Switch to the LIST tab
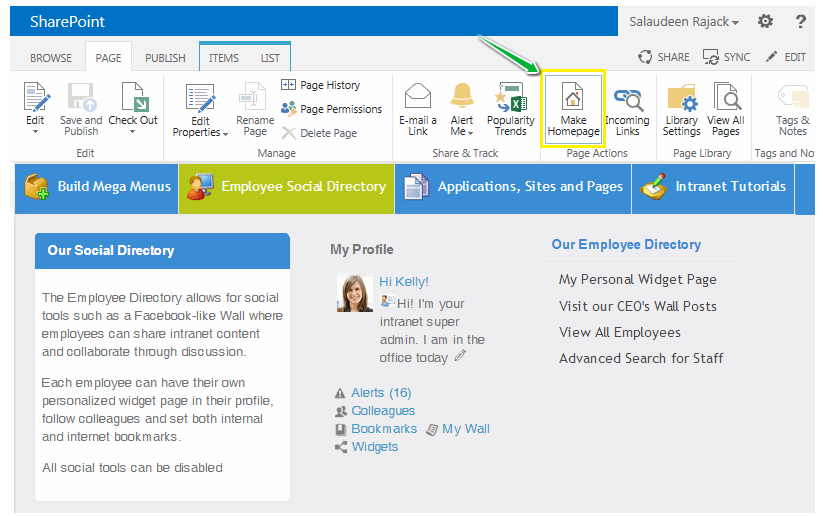The height and width of the screenshot is (516, 823). point(270,58)
